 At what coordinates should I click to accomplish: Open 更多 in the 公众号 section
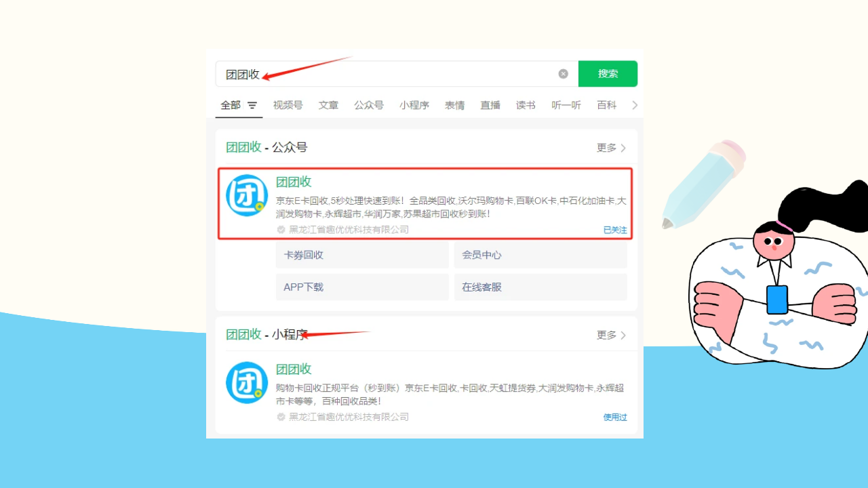[x=612, y=148]
